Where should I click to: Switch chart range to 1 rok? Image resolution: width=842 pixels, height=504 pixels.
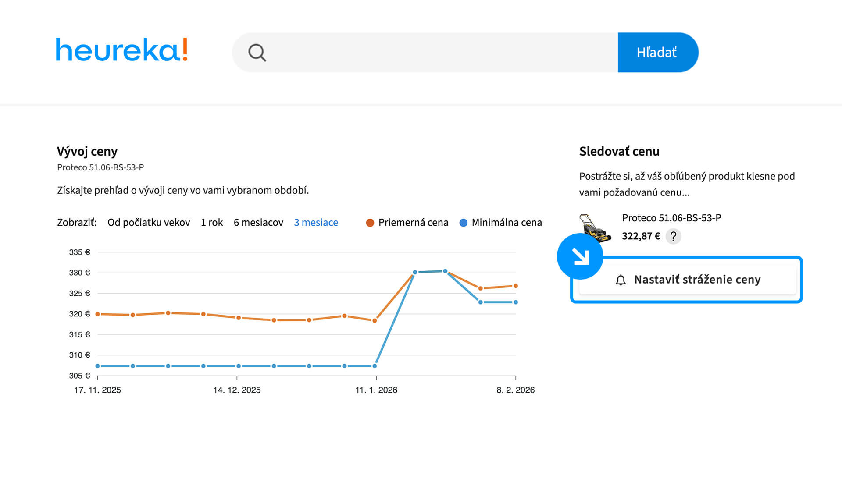212,223
